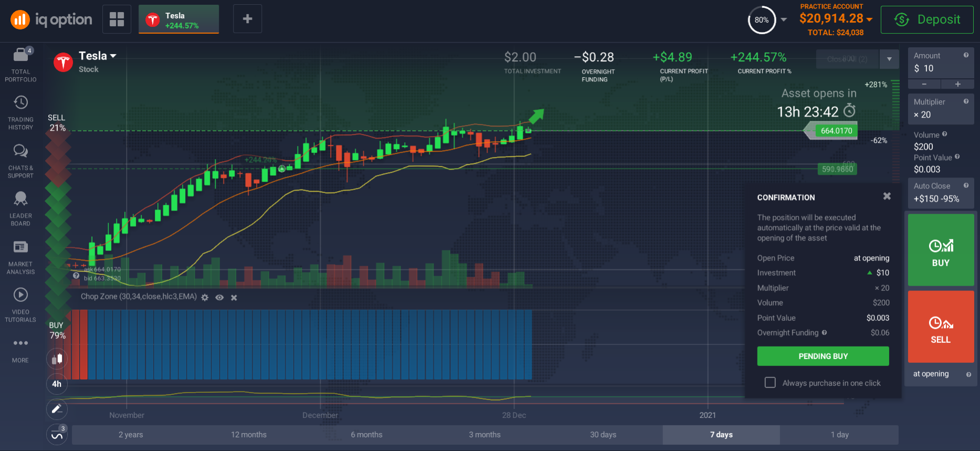Click the Volume help icon
Image resolution: width=980 pixels, height=451 pixels.
(944, 134)
